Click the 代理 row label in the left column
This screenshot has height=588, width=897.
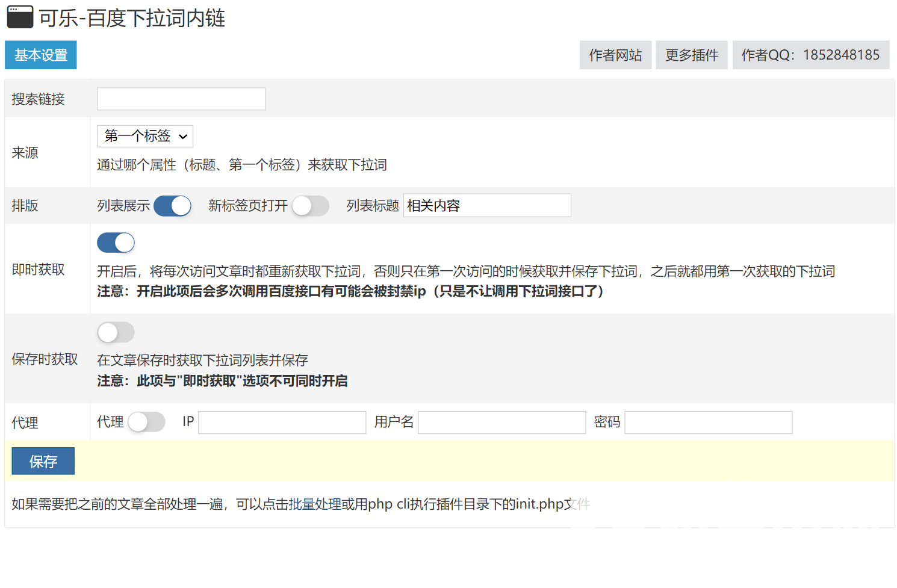[25, 422]
